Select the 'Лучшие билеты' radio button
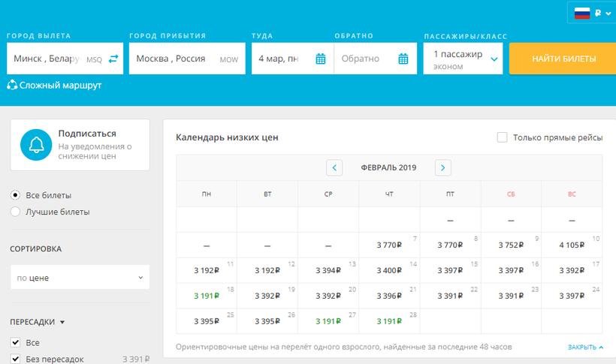 pyautogui.click(x=16, y=212)
